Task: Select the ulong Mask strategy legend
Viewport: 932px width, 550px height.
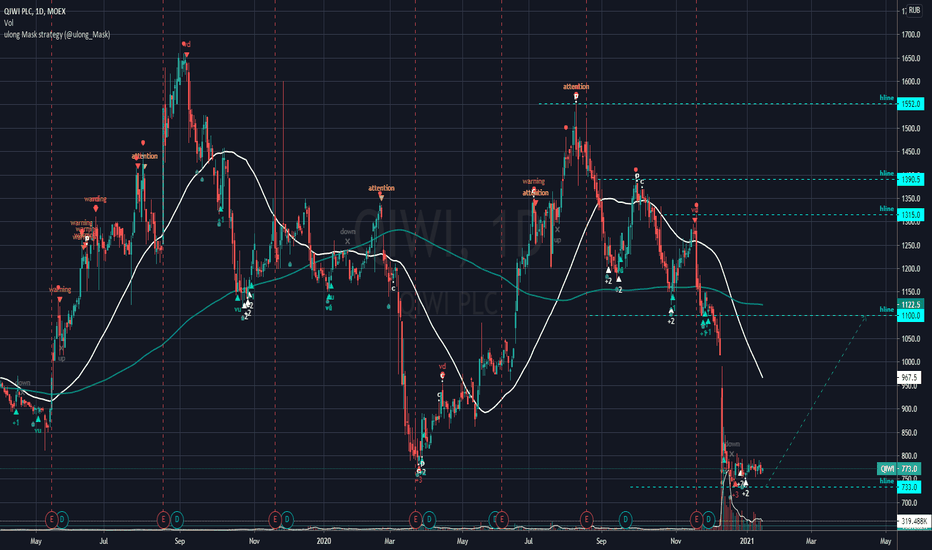Action: [x=57, y=34]
